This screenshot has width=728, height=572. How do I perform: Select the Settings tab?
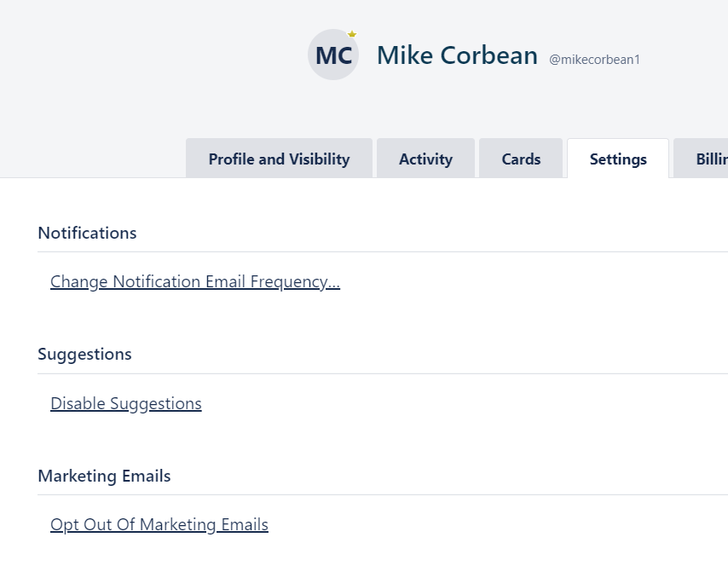click(x=618, y=159)
